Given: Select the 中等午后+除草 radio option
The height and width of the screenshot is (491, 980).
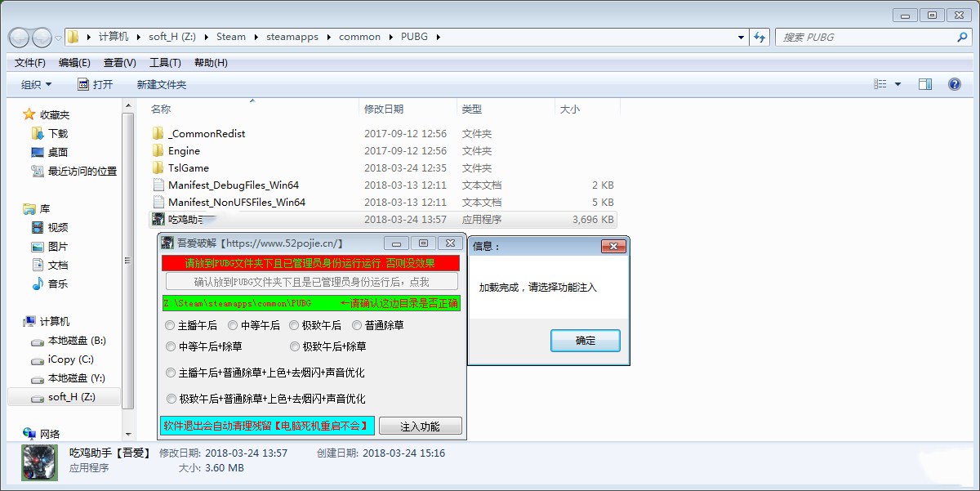Looking at the screenshot, I should click(206, 346).
